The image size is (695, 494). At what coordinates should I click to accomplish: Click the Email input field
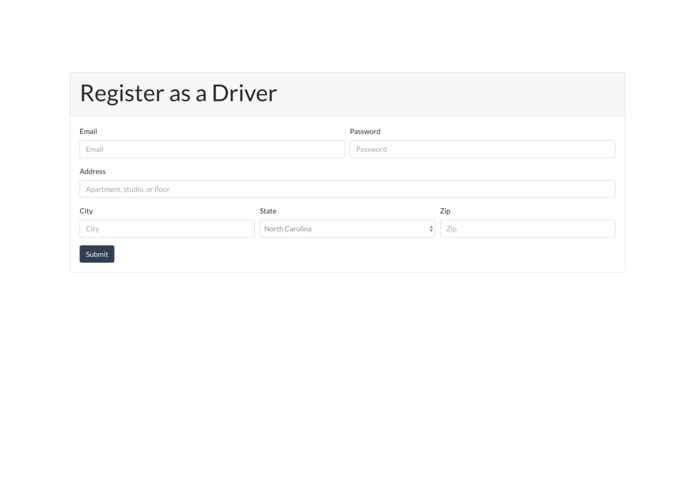[x=212, y=149]
